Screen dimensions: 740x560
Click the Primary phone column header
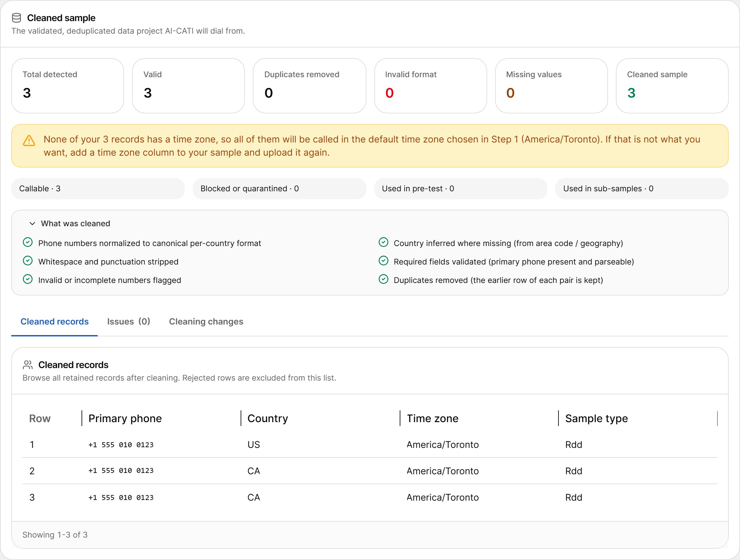point(125,419)
